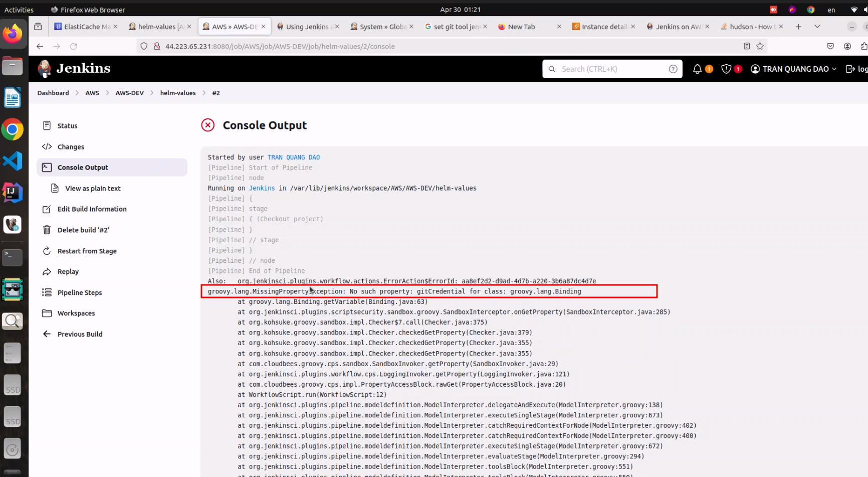Screen dimensions: 868x477
Task: Open the Firefox account icon
Action: [x=847, y=46]
